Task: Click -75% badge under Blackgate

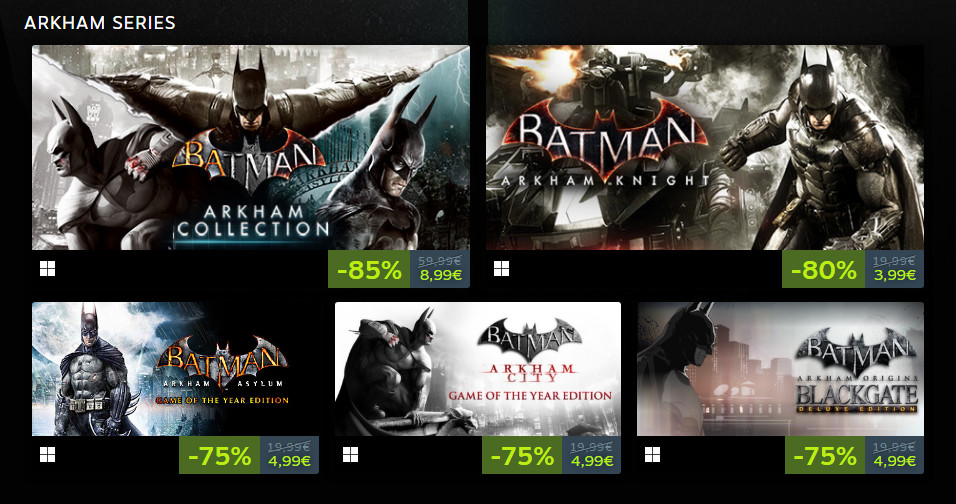Action: point(825,455)
